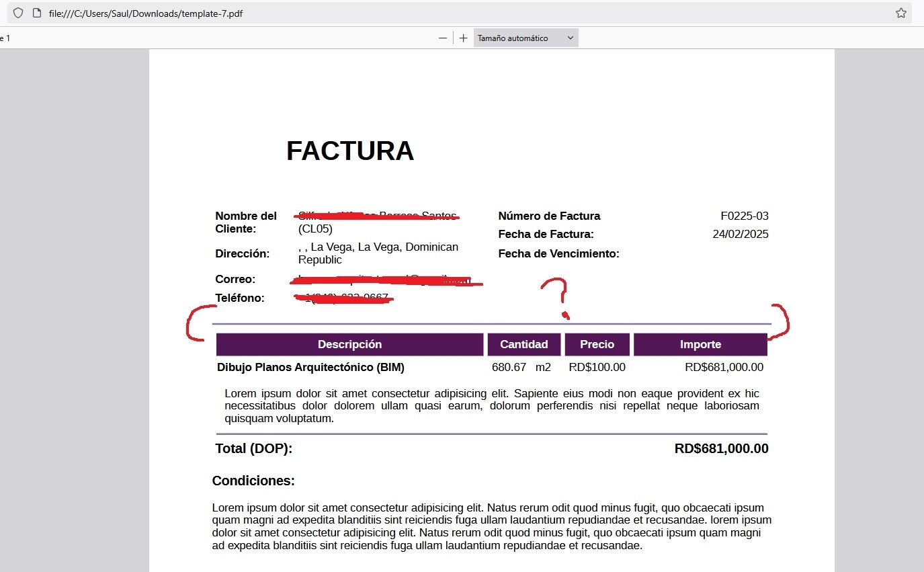Screen dimensions: 924x572
Task: Click the line amount RD$681,000.00
Action: (x=724, y=368)
